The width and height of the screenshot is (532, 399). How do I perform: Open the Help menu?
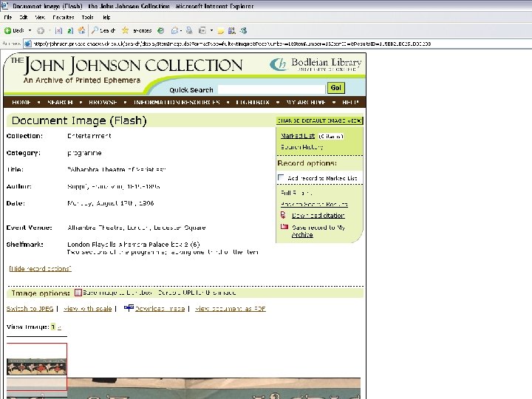[x=106, y=17]
